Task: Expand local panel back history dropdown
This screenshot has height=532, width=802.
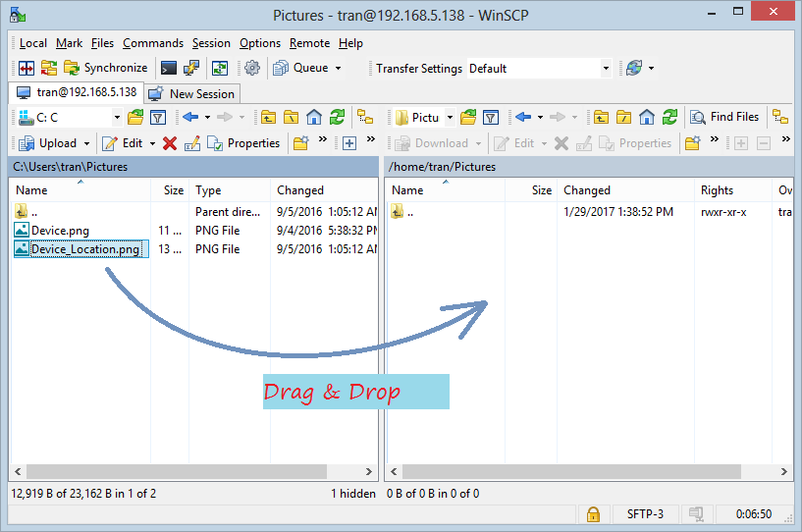Action: pyautogui.click(x=207, y=118)
